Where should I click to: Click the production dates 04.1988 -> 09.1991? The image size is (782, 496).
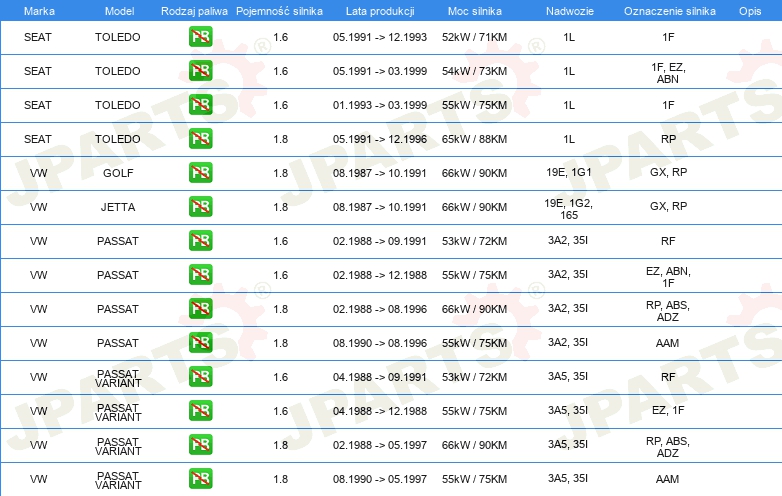[x=380, y=377]
